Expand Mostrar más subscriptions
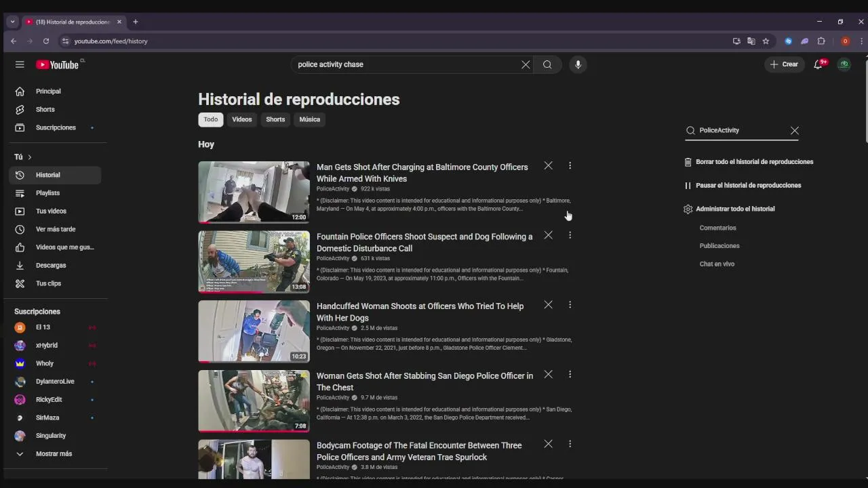Viewport: 868px width, 488px height. click(55, 453)
